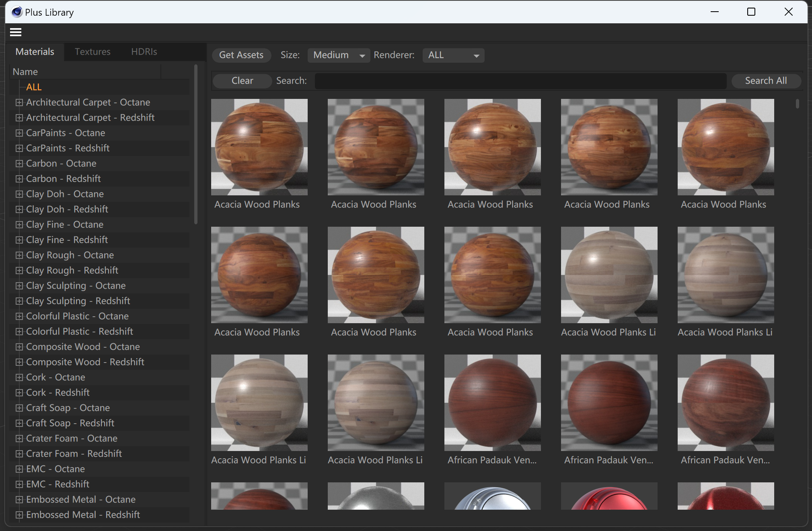Select Composite Wood - Redshift category
This screenshot has width=812, height=531.
pyautogui.click(x=85, y=362)
